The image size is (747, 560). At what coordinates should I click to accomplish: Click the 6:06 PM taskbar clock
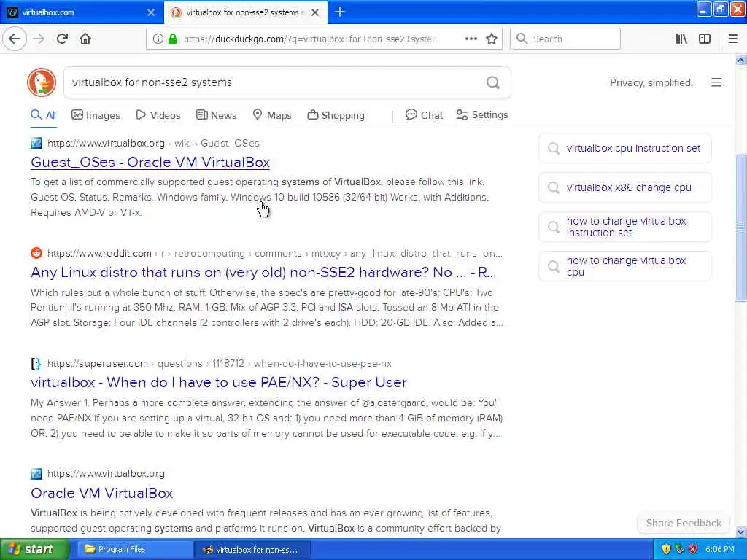(x=720, y=550)
